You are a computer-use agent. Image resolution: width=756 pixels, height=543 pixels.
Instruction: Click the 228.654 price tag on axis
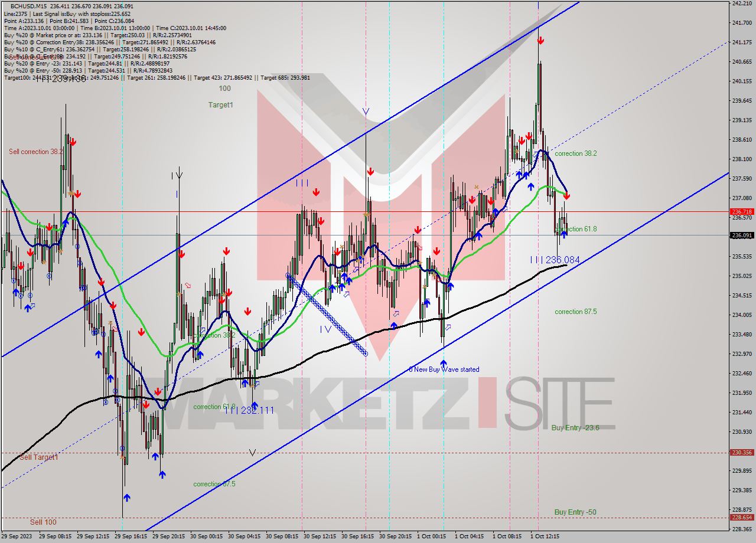742,517
